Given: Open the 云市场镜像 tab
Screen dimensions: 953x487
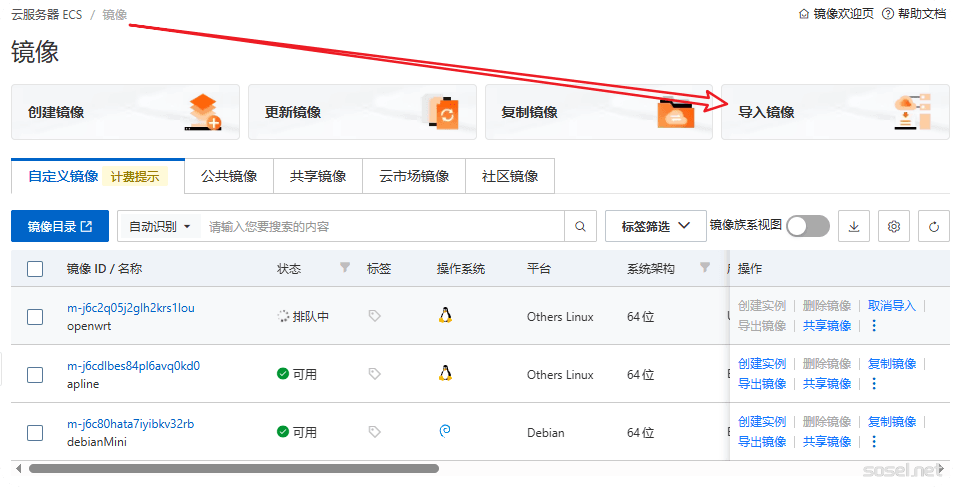Looking at the screenshot, I should click(413, 176).
